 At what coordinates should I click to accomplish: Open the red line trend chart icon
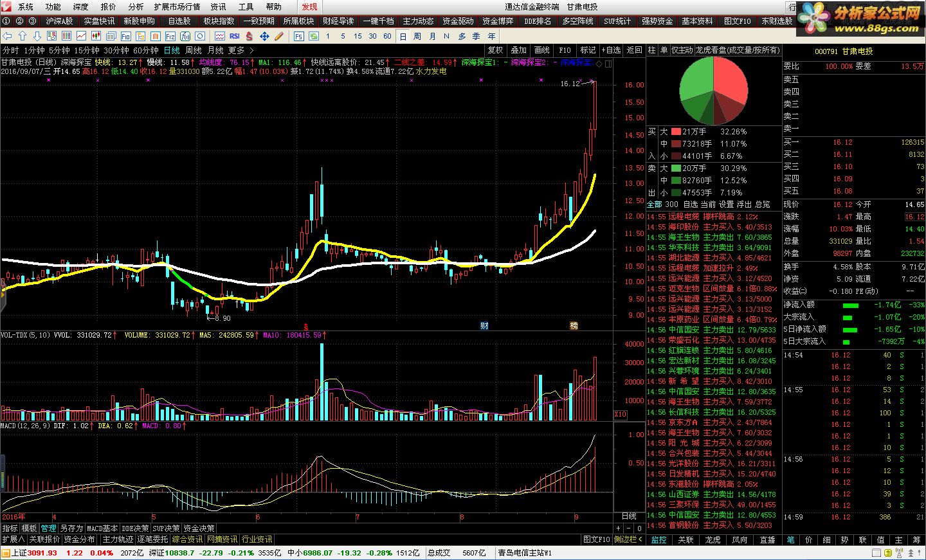[81, 36]
